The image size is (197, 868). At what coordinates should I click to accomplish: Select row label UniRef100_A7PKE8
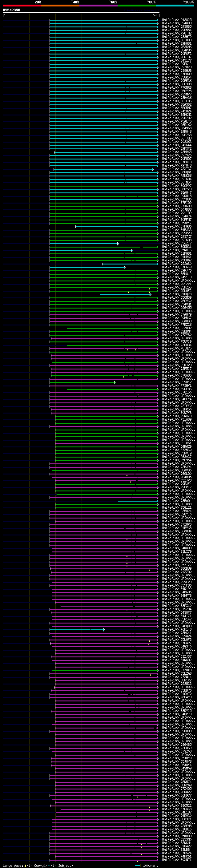(177, 162)
